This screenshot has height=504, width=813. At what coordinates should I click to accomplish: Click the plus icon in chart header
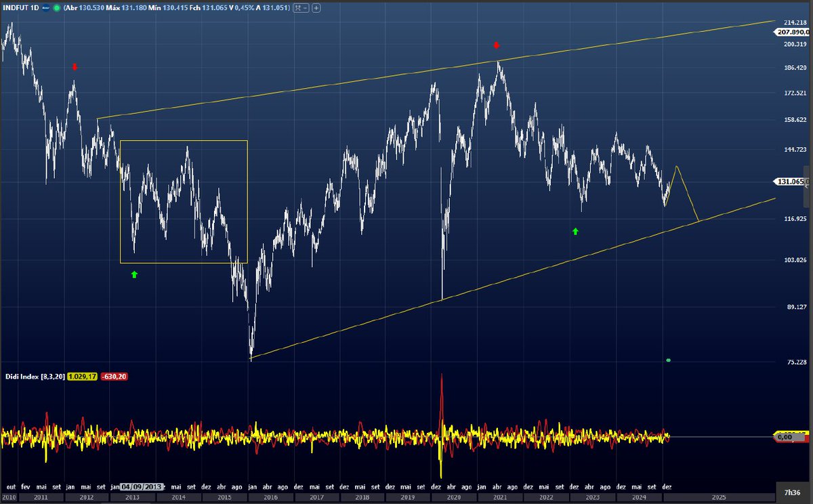(x=316, y=7)
